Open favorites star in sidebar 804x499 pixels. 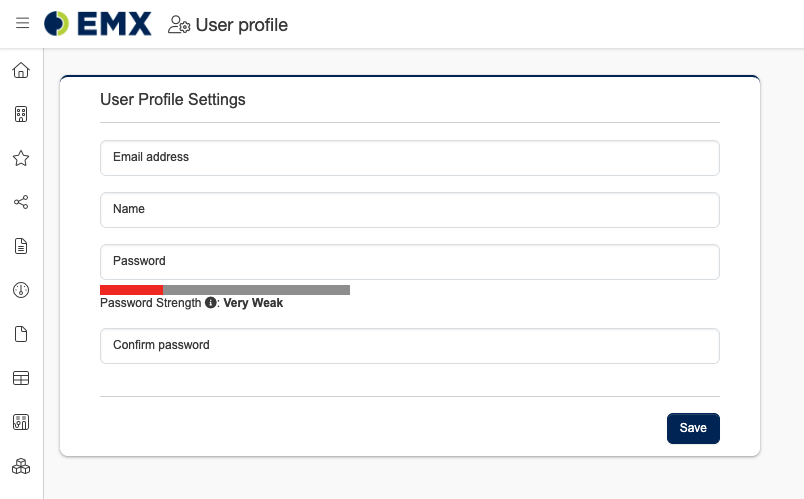coord(21,158)
